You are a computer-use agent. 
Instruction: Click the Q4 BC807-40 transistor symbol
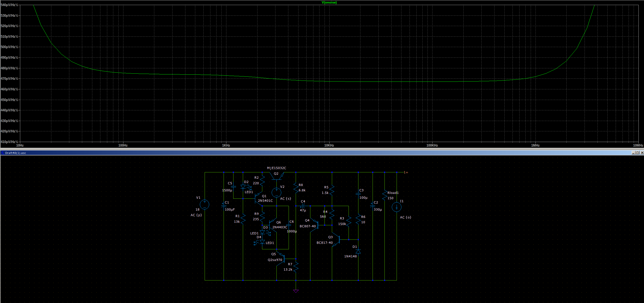314,225
